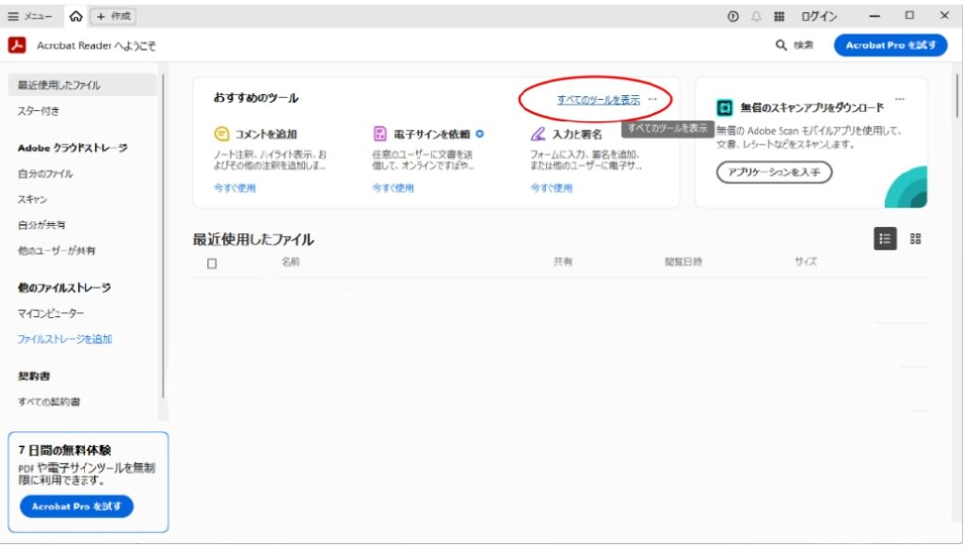This screenshot has width=964, height=560.
Task: Click the main page vertical scrollbar
Action: pos(956,96)
